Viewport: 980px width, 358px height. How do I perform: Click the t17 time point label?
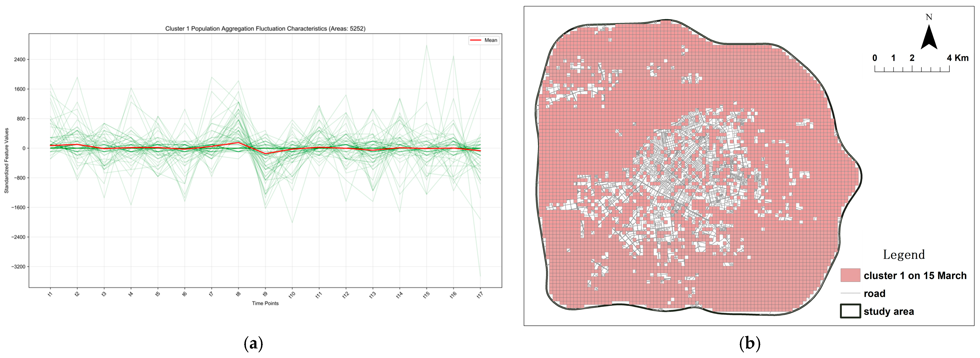[x=479, y=295]
